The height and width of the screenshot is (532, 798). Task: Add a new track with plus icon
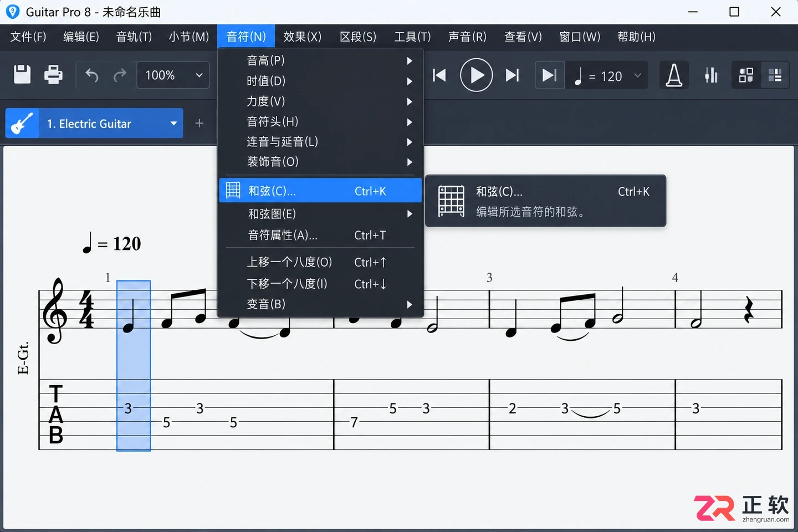(x=199, y=123)
